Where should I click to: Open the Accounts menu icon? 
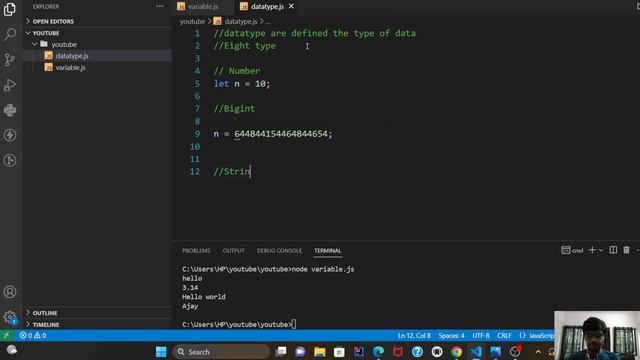pos(10,292)
